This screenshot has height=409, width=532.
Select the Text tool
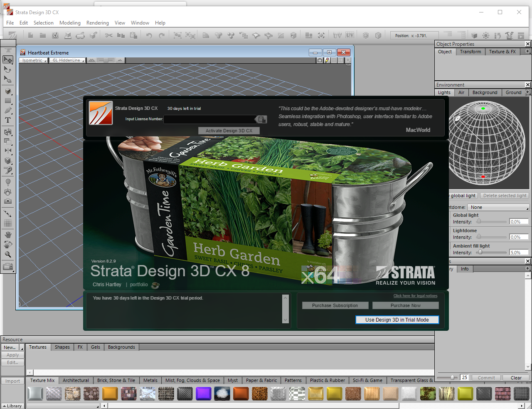(x=8, y=120)
